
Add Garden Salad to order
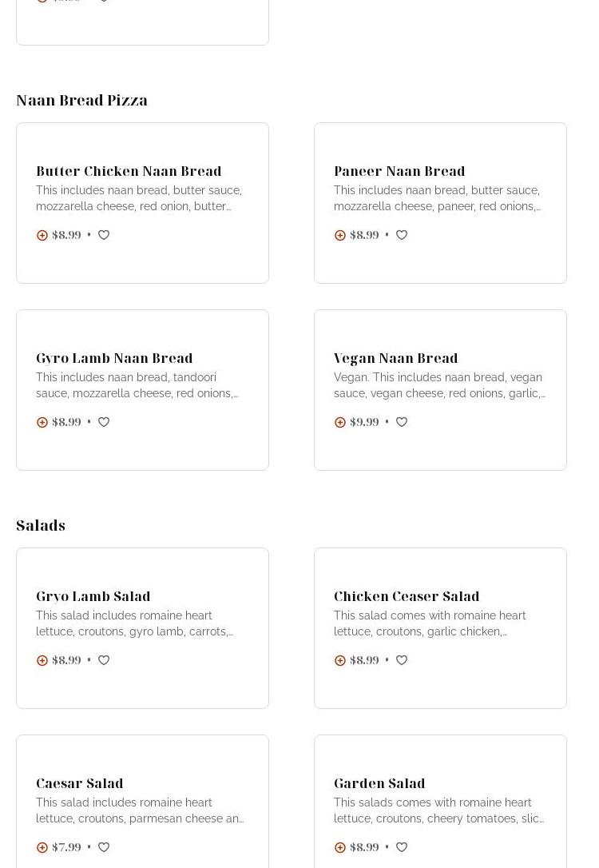coord(340,847)
